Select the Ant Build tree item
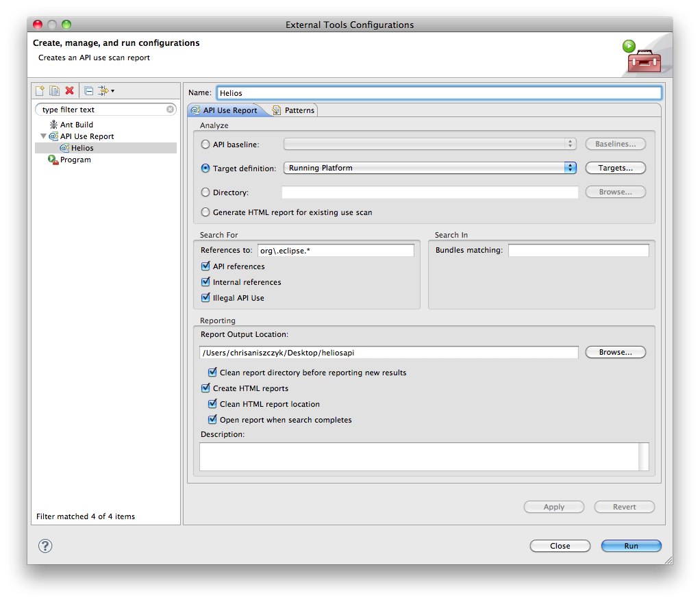 [x=77, y=125]
